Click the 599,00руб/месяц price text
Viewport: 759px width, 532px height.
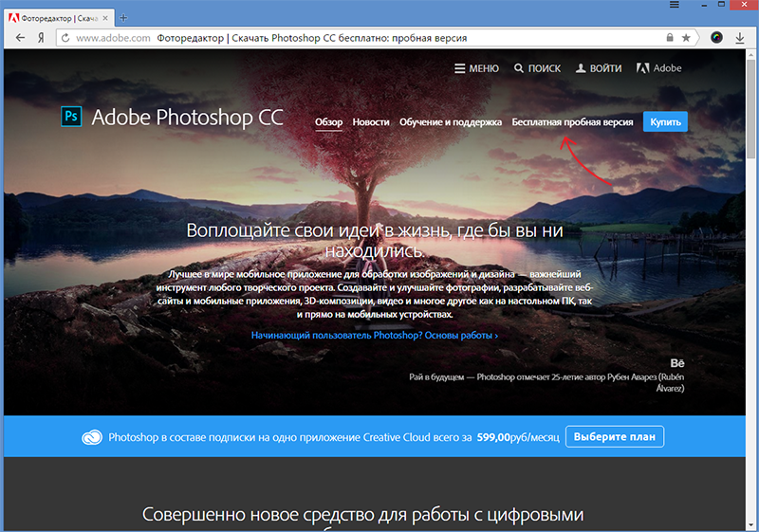[x=518, y=437]
